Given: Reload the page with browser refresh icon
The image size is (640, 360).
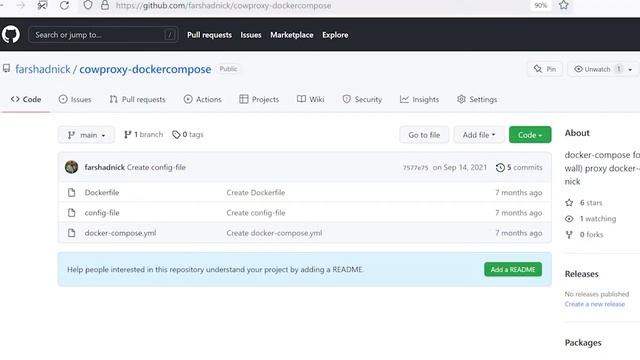Looking at the screenshot, I should pyautogui.click(x=64, y=6).
